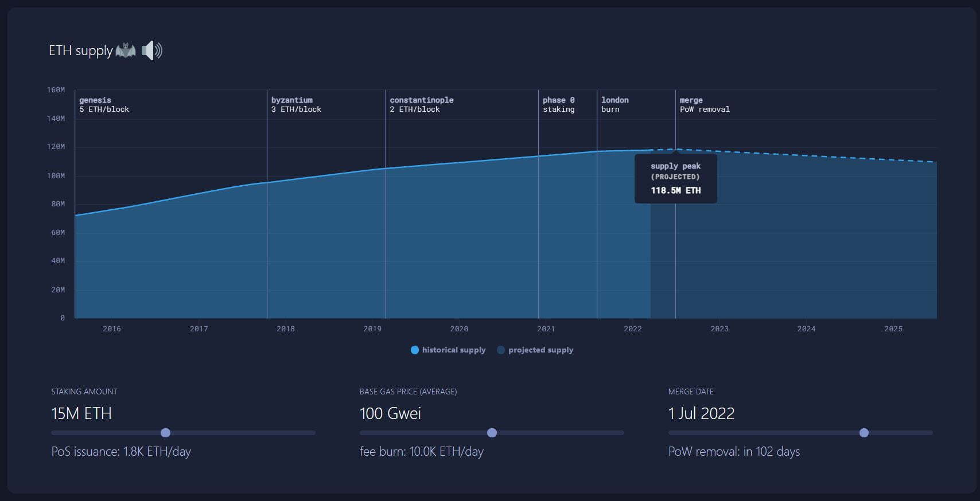Image resolution: width=980 pixels, height=501 pixels.
Task: Click the historical supply legend dot
Action: [415, 350]
